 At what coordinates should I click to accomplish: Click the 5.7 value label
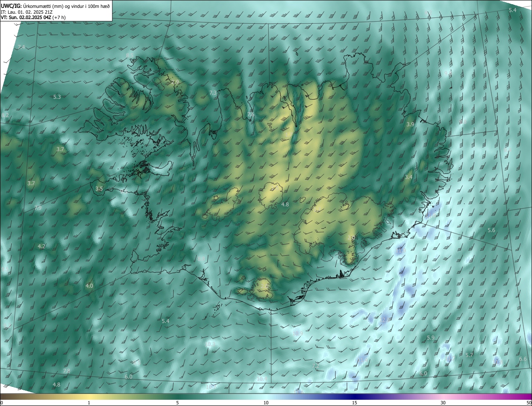(x=469, y=355)
